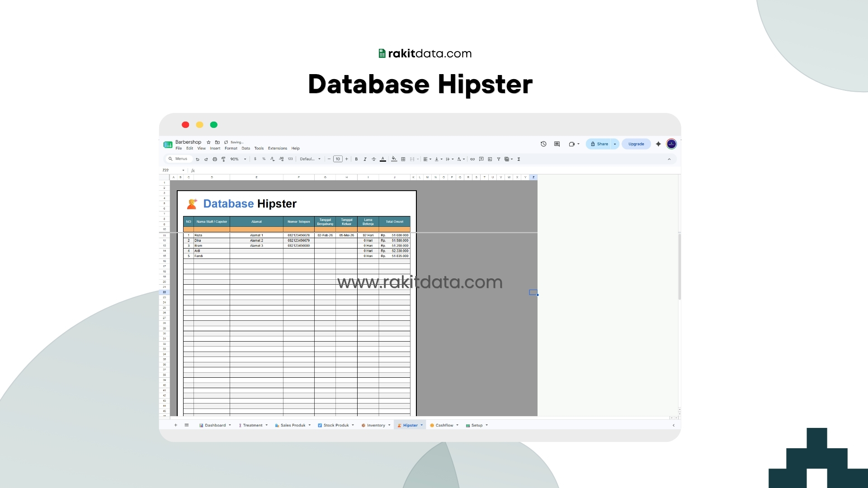Viewport: 868px width, 488px height.
Task: Click the move to folder icon
Action: pos(217,142)
